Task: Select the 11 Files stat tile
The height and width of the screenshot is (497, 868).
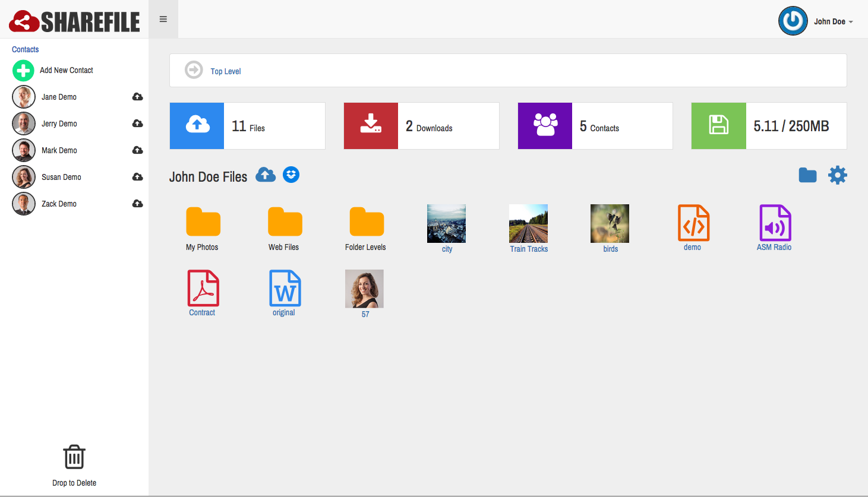Action: click(x=247, y=126)
